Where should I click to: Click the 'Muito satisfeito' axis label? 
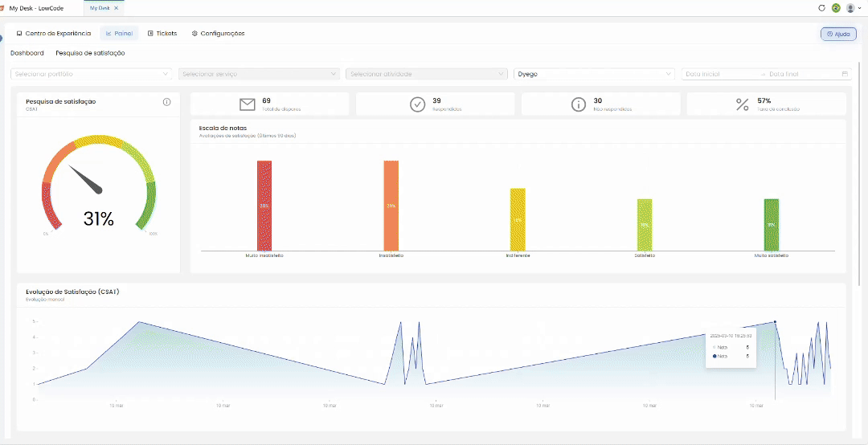771,256
